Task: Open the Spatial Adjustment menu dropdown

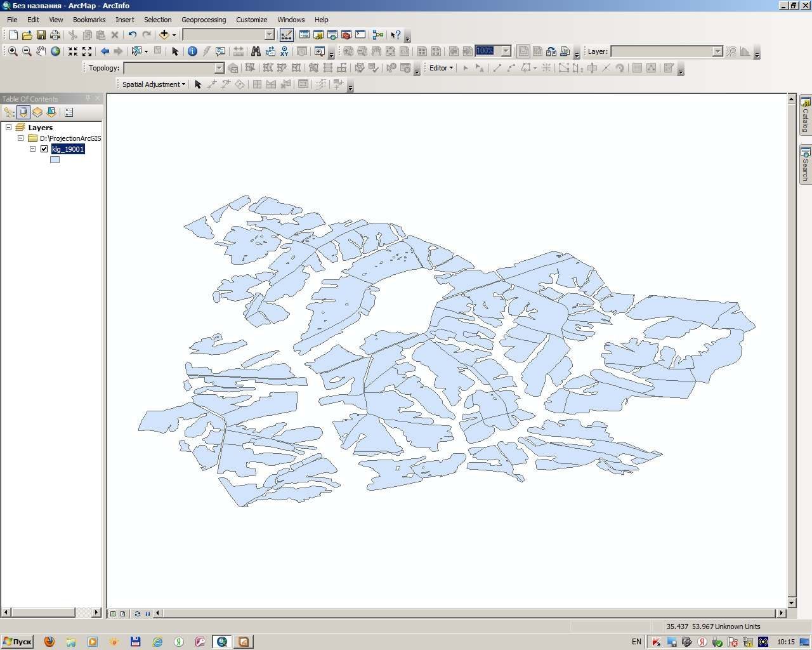Action: click(154, 84)
